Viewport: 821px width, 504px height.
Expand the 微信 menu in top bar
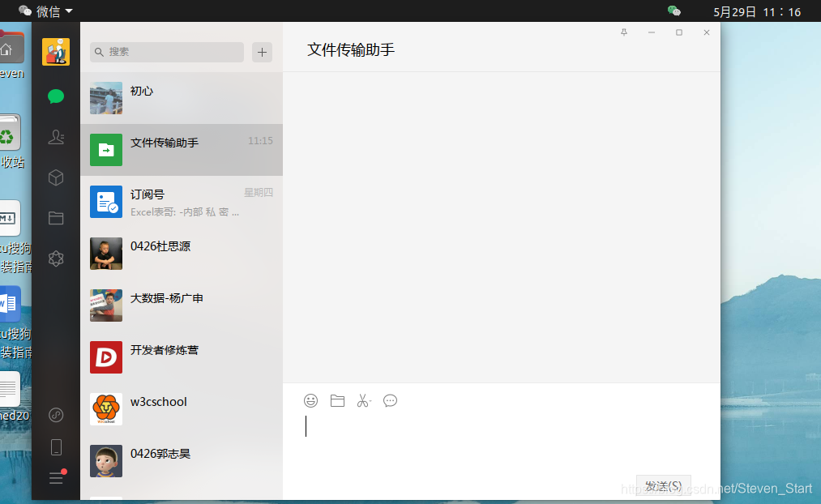pos(45,11)
